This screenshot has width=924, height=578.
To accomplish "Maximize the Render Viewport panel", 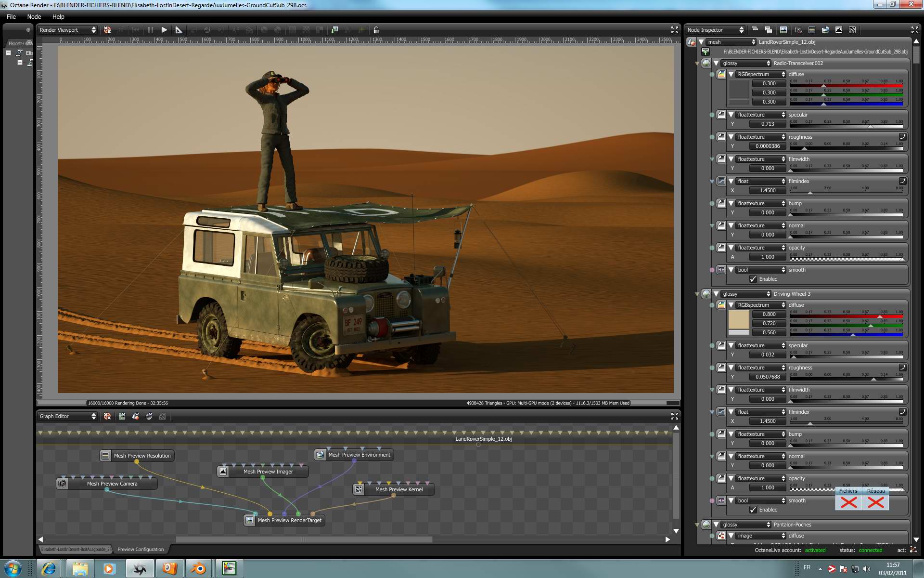I will [x=675, y=30].
